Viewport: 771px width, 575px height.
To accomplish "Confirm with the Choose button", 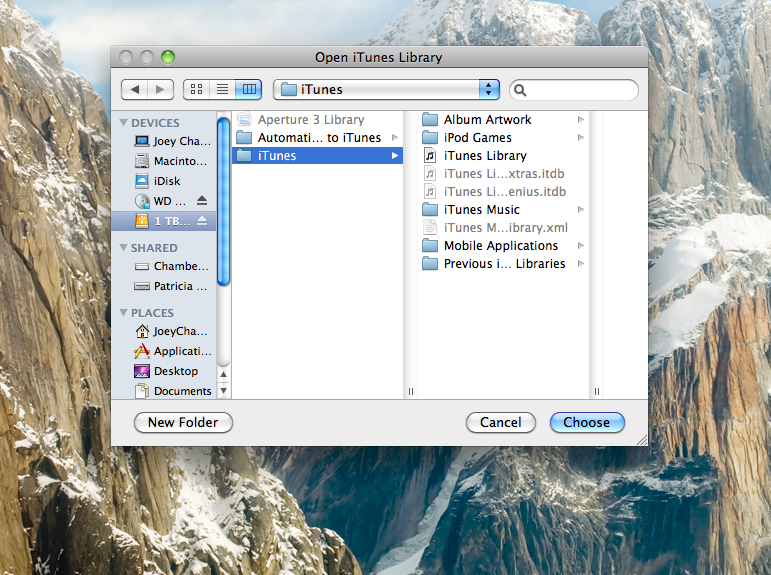I will pos(587,423).
